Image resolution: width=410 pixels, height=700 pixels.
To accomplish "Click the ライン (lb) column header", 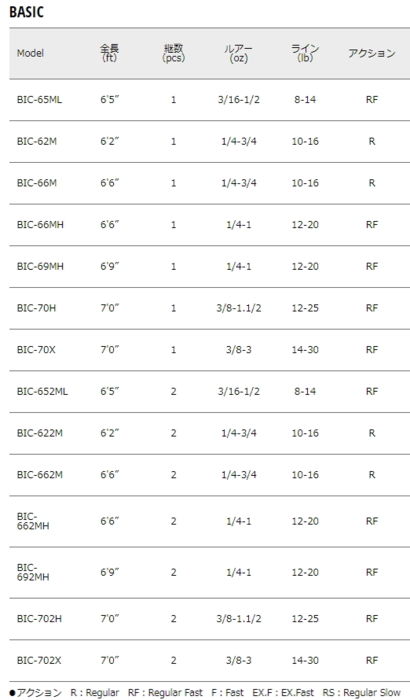I will [305, 53].
